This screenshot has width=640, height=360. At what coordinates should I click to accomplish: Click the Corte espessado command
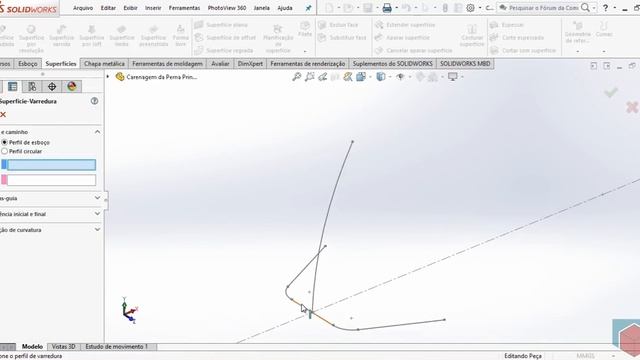517,38
